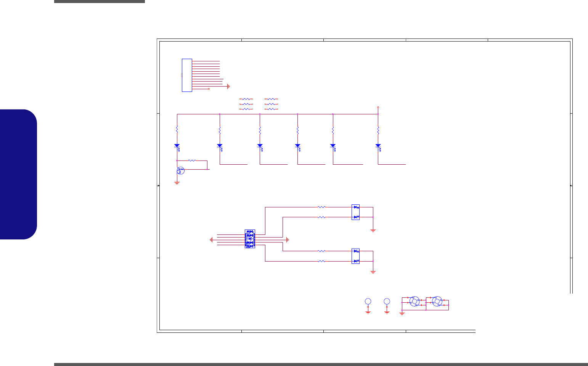This screenshot has height=366, width=588.
Task: Click the ground under the upper dual-LED package
Action: click(373, 231)
